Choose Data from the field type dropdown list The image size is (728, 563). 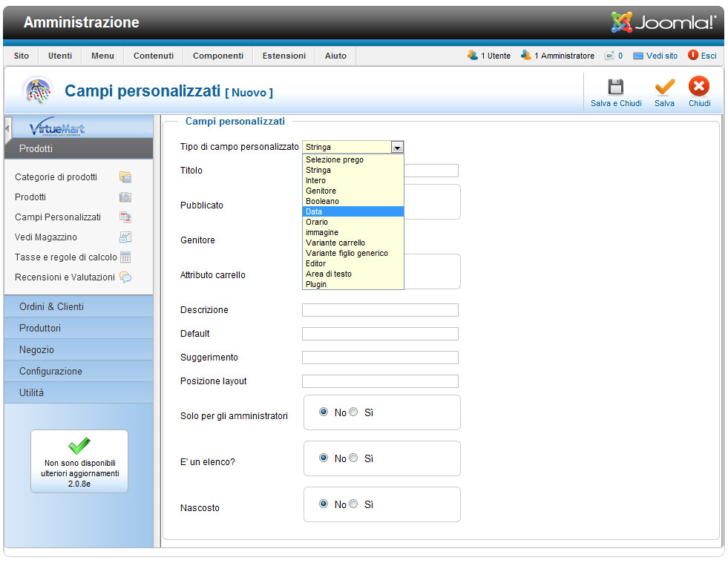[352, 211]
